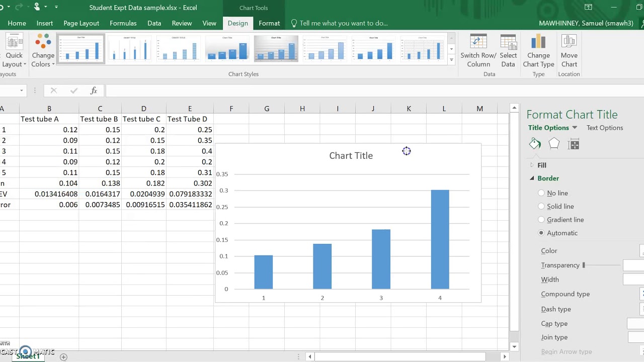Select Automatic border option
This screenshot has width=644, height=362.
[541, 233]
